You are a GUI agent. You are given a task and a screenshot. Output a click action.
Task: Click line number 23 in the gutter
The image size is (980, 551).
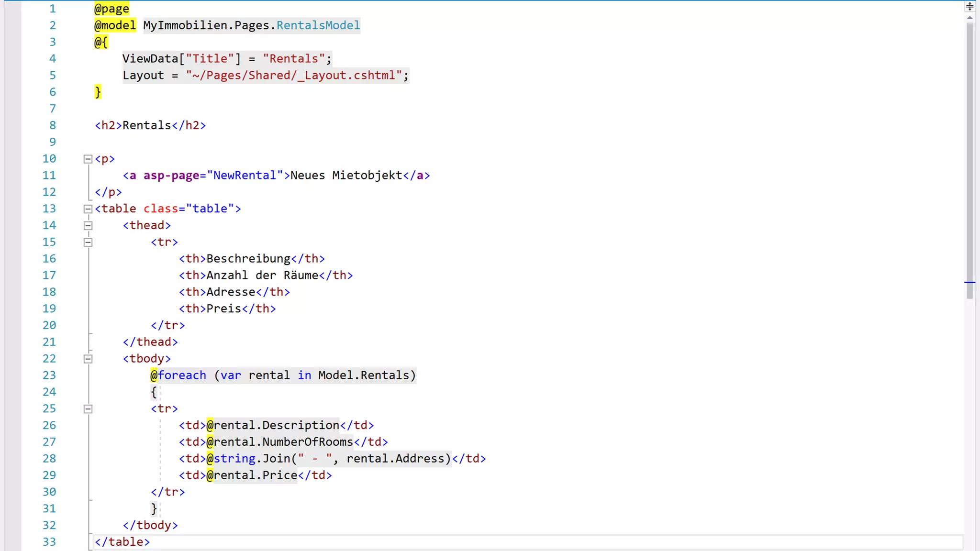49,375
